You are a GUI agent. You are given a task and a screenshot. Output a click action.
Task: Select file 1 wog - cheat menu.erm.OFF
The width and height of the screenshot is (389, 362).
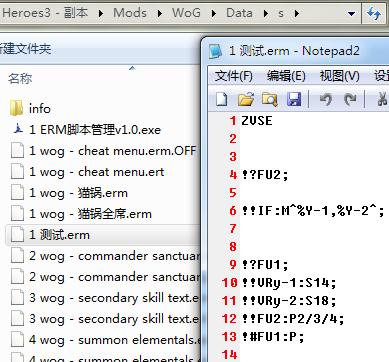tap(103, 151)
